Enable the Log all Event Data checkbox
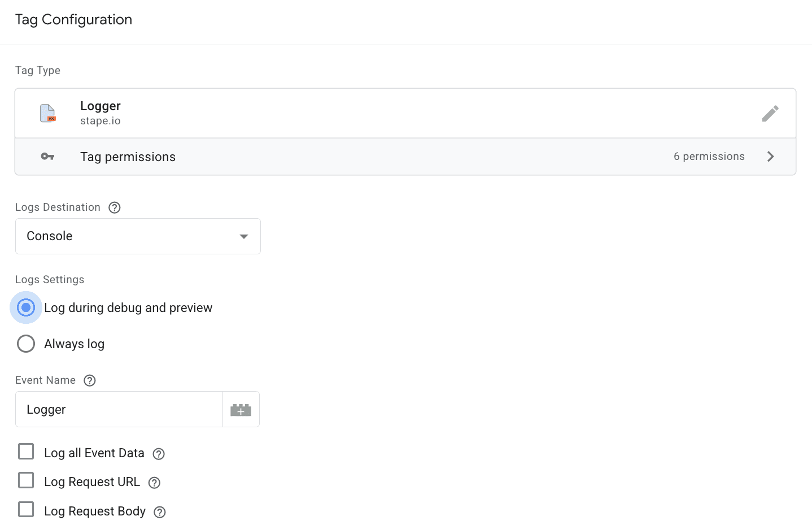 tap(26, 452)
